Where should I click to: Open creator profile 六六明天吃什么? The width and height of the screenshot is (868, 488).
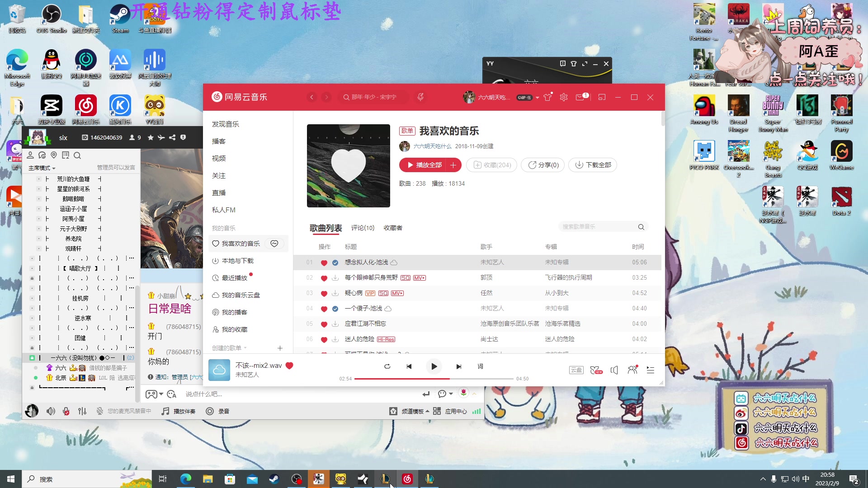click(x=433, y=146)
